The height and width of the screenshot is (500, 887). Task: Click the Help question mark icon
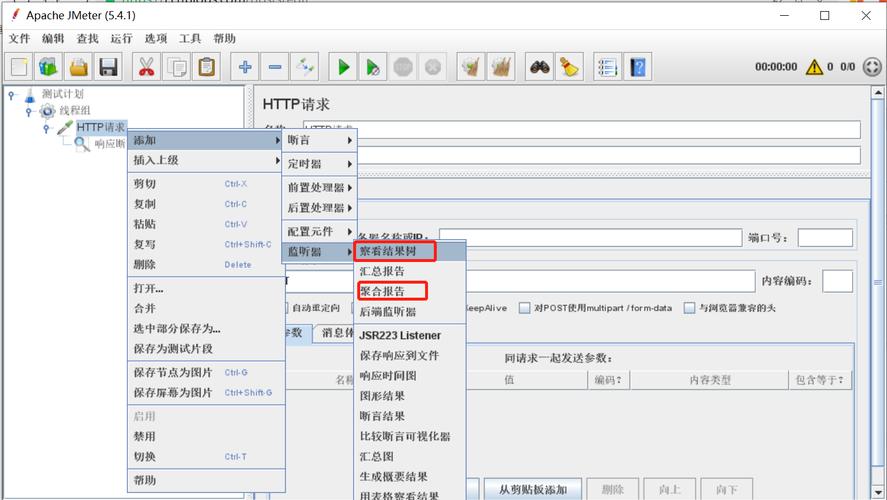coord(638,67)
